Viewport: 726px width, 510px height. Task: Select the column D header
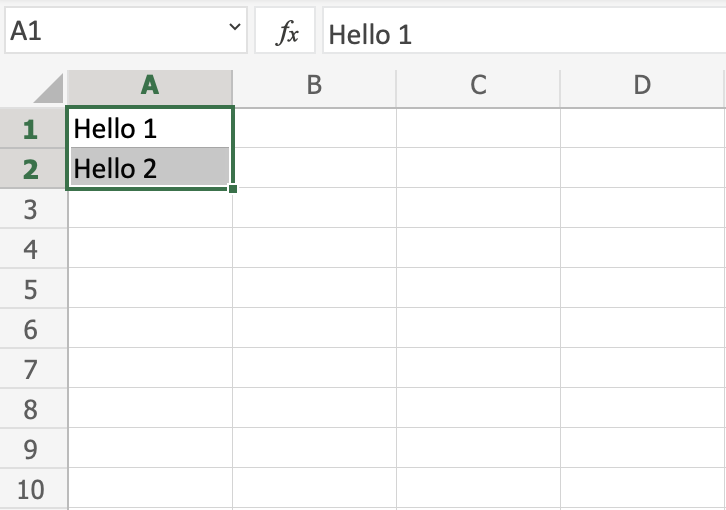(x=642, y=86)
